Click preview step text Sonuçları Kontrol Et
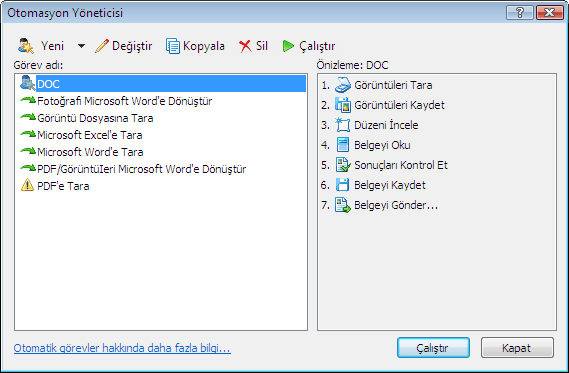 pos(401,165)
